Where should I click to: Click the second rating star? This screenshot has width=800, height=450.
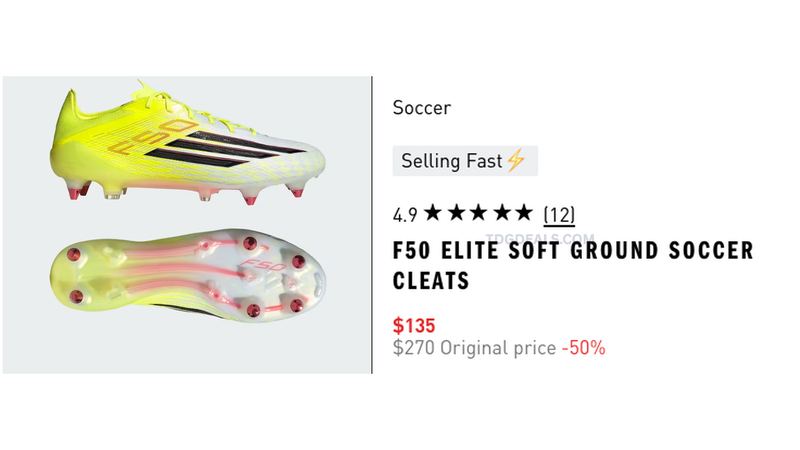tap(455, 213)
